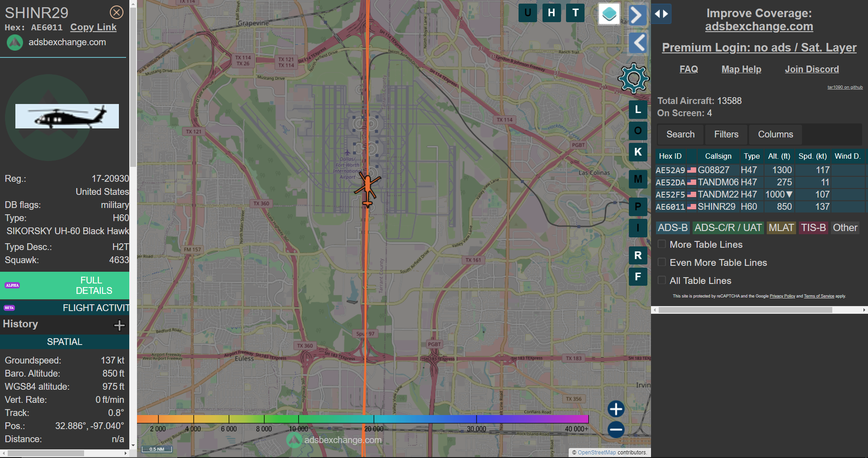
Task: Toggle the MLAT source filter
Action: click(781, 228)
